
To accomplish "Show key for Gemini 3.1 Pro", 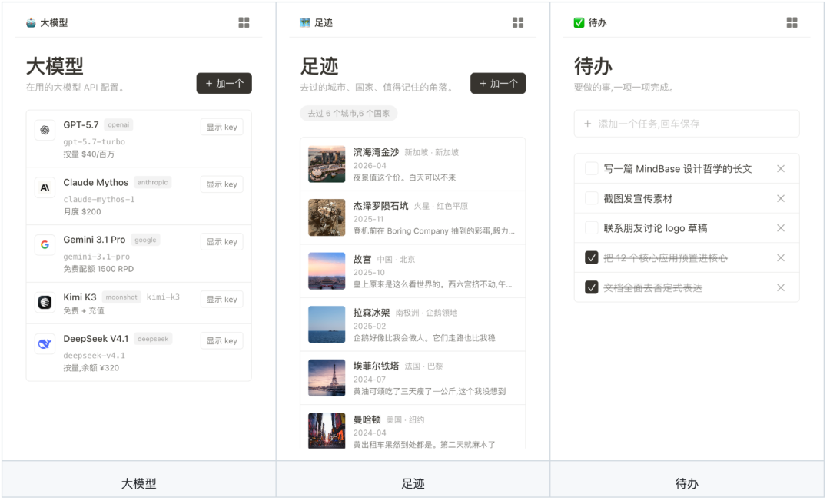I will 222,242.
